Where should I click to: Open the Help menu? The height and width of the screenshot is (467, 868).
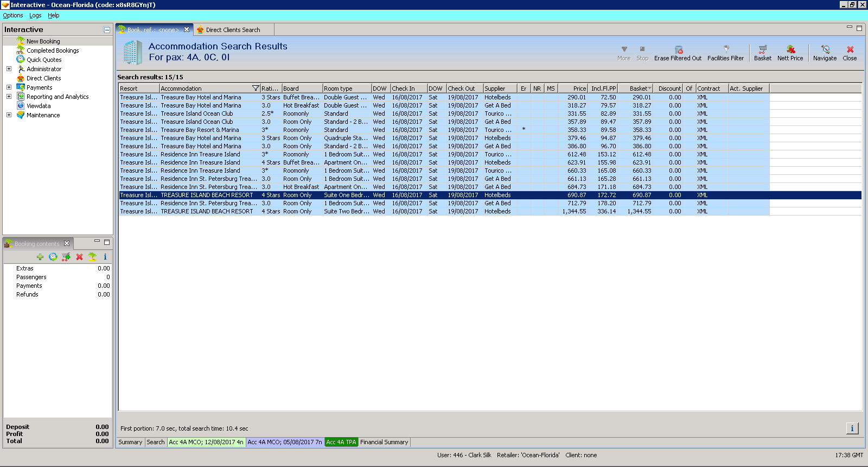tap(53, 15)
